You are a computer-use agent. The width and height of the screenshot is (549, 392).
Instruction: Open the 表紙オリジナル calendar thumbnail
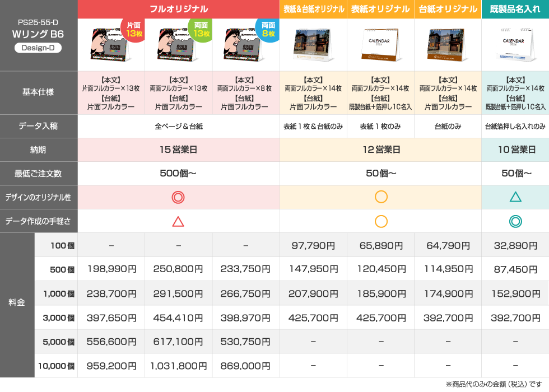(380, 45)
